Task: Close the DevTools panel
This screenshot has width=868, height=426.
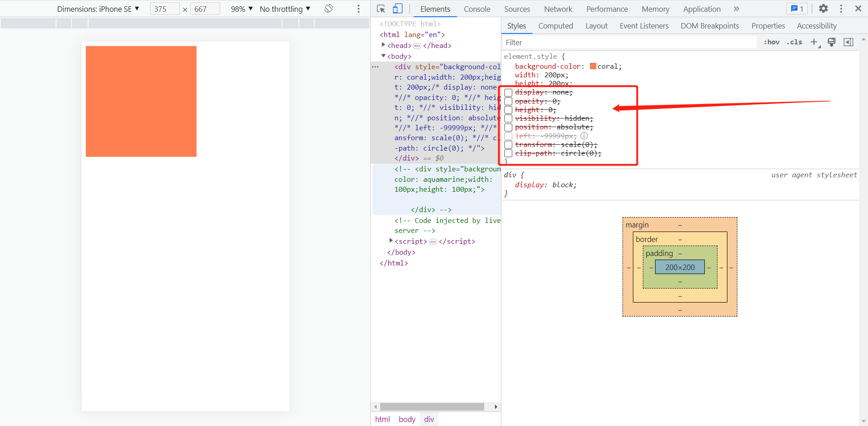Action: [858, 9]
